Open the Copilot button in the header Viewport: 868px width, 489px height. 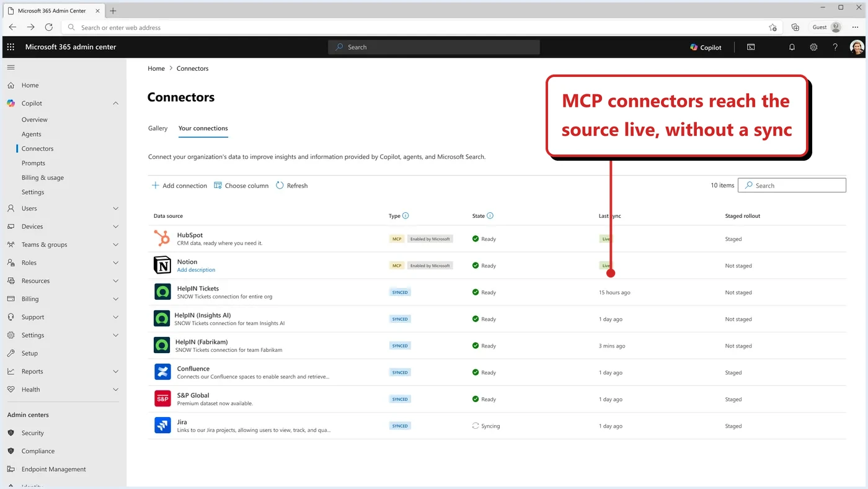706,47
